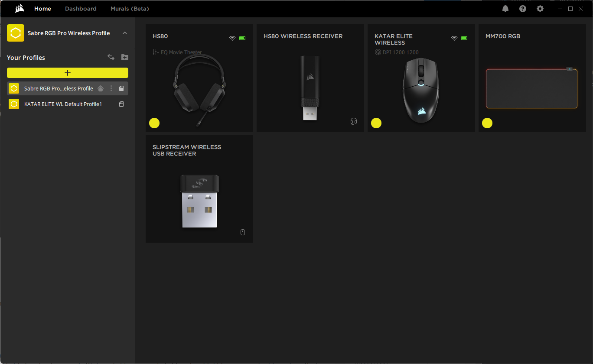This screenshot has height=364, width=593.
Task: Minimize the iCUE window
Action: (560, 9)
